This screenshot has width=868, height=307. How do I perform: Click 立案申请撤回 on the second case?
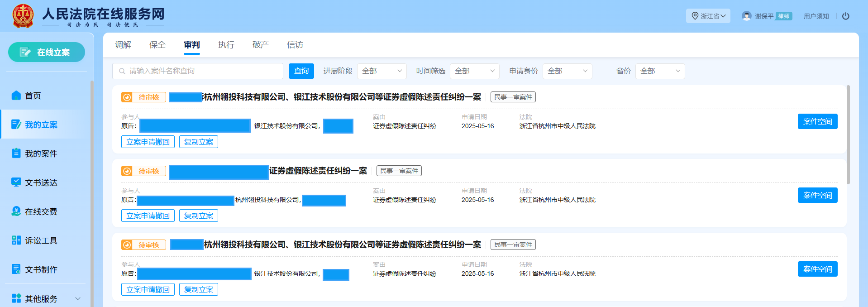(x=148, y=216)
